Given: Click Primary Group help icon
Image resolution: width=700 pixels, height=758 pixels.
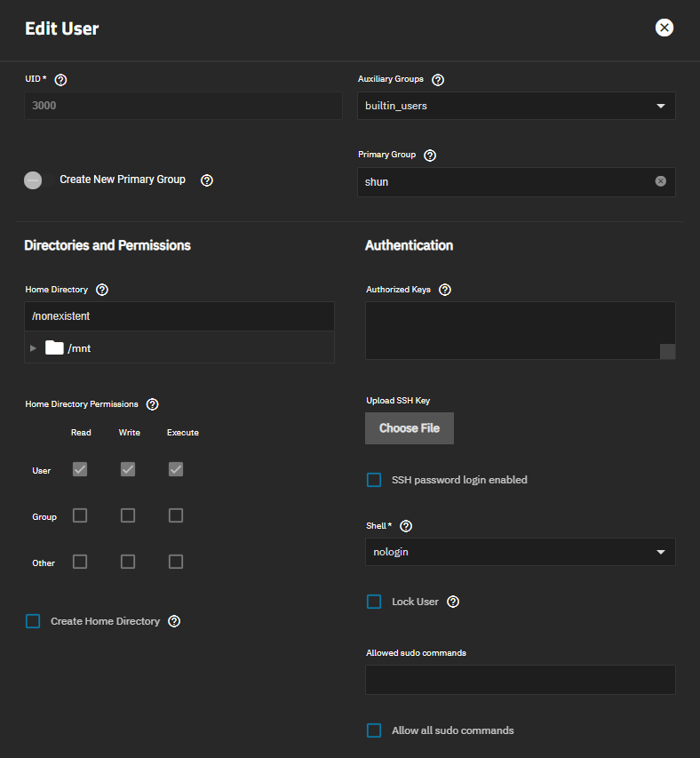Looking at the screenshot, I should pos(430,155).
